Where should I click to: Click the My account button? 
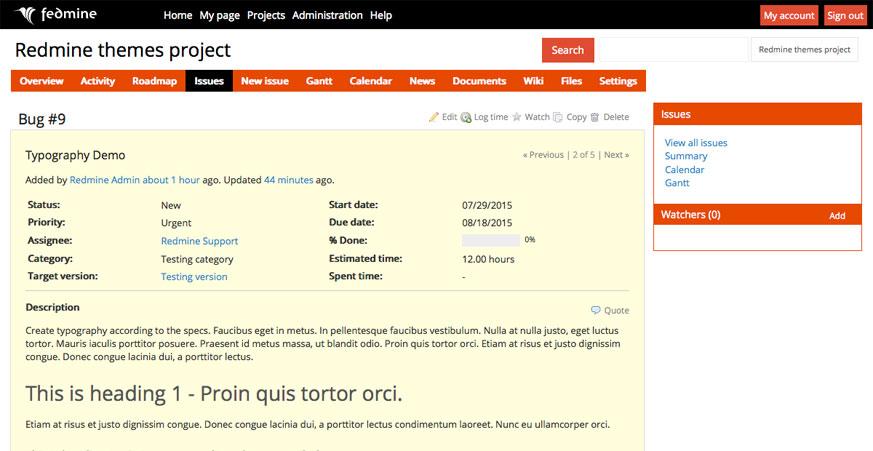coord(789,16)
